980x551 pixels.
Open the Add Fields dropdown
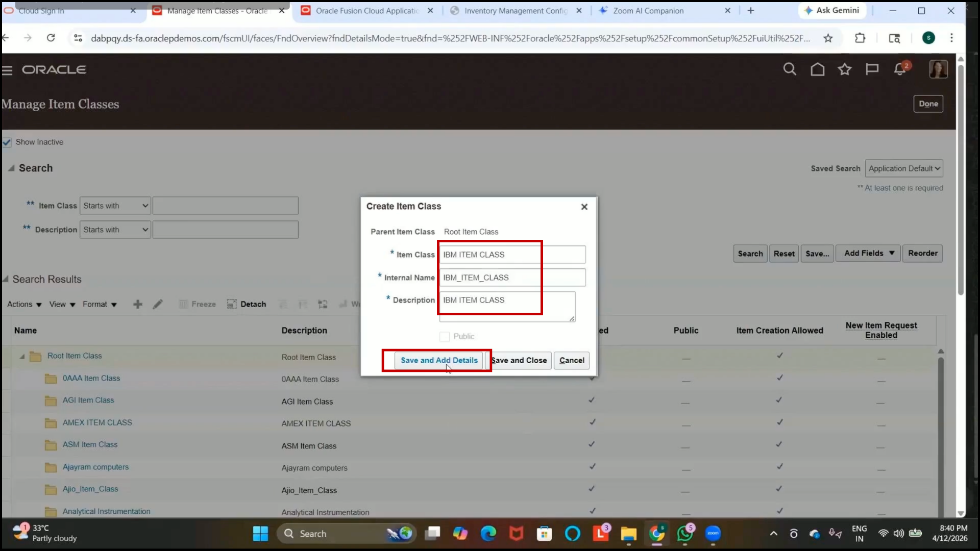point(869,253)
